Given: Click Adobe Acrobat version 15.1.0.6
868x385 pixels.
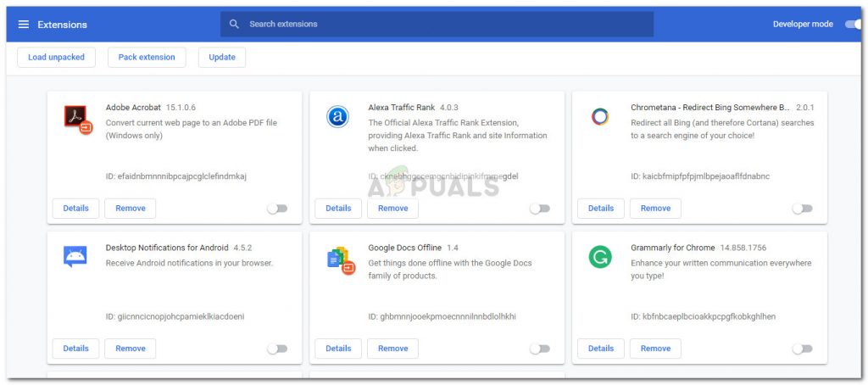Looking at the screenshot, I should coord(181,108).
